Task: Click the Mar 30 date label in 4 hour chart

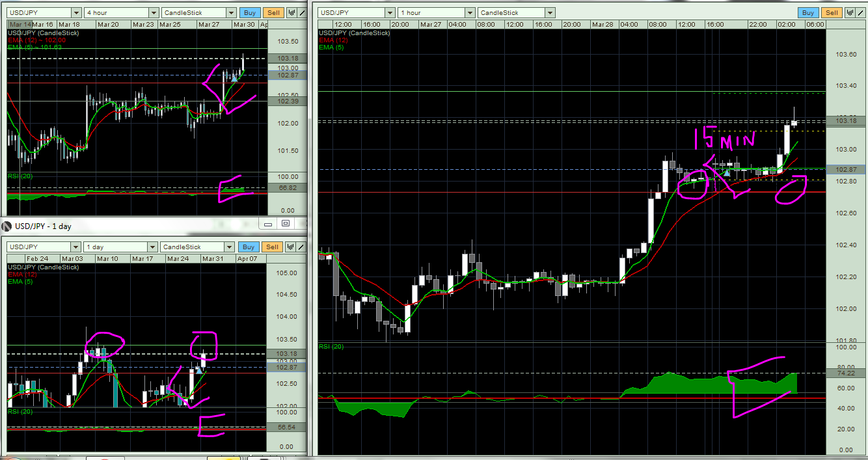Action: pyautogui.click(x=245, y=25)
